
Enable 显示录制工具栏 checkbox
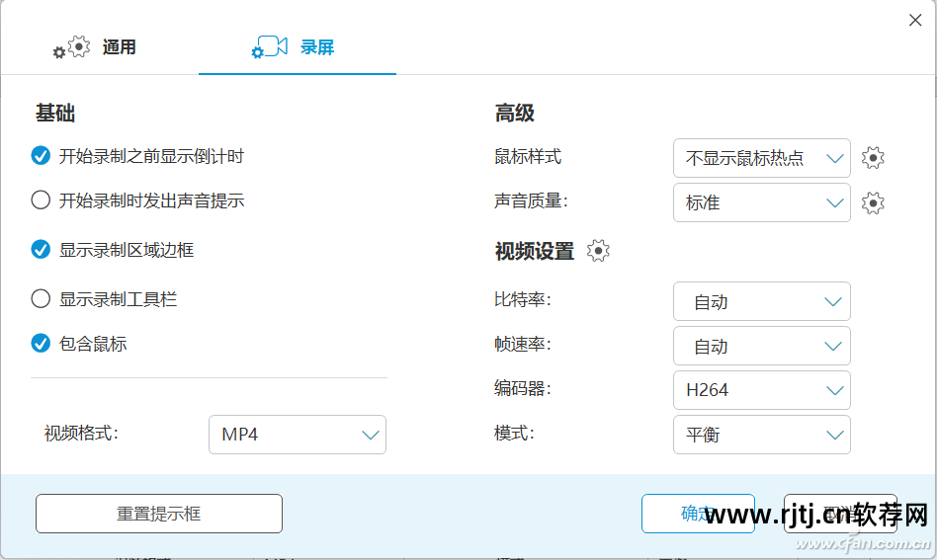pos(41,298)
